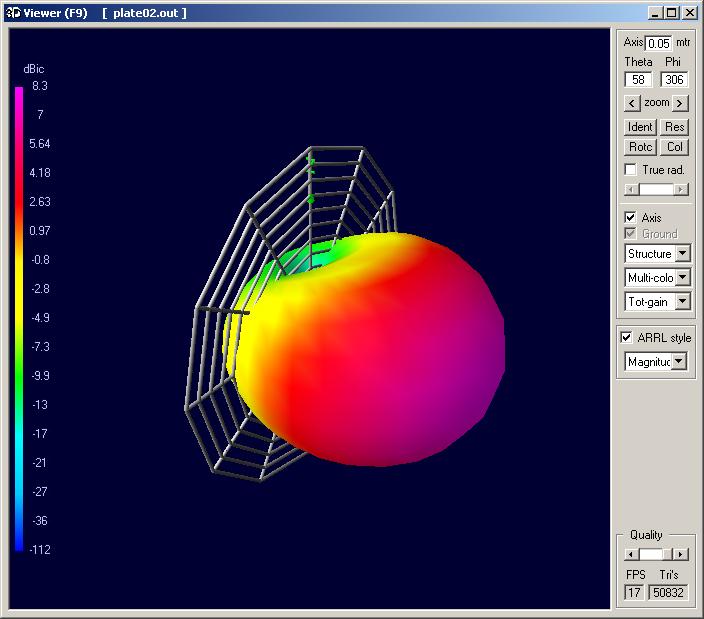
Task: Click the Ident button
Action: 640,127
